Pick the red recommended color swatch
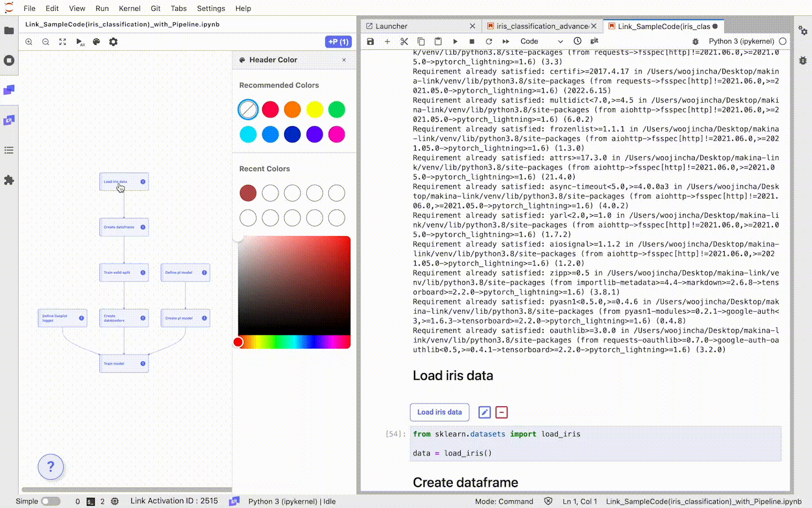This screenshot has width=812, height=508. point(270,110)
